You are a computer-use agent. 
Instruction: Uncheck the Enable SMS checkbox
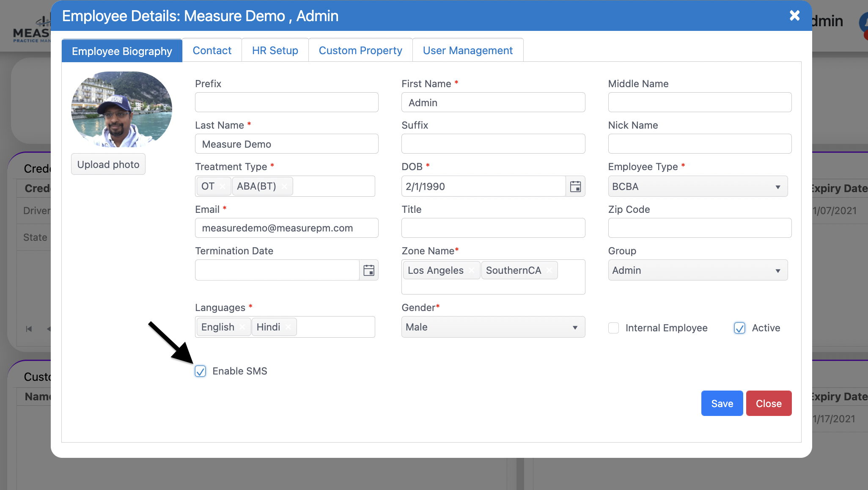tap(201, 371)
